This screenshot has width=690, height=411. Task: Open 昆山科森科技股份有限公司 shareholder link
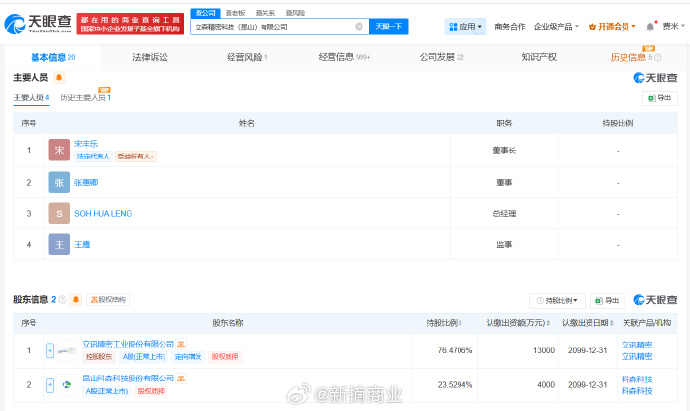pos(128,378)
